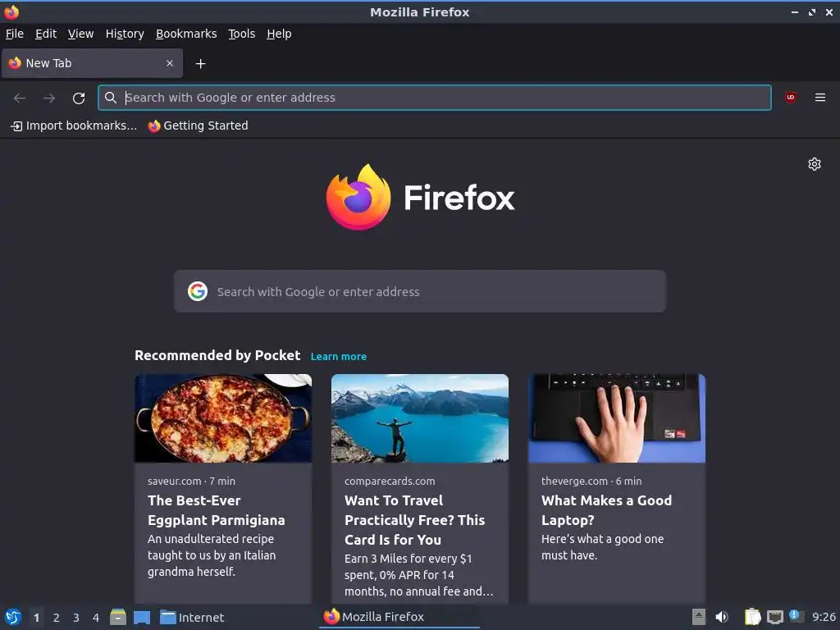Image resolution: width=840 pixels, height=630 pixels.
Task: Switch to workspace 2
Action: [57, 618]
